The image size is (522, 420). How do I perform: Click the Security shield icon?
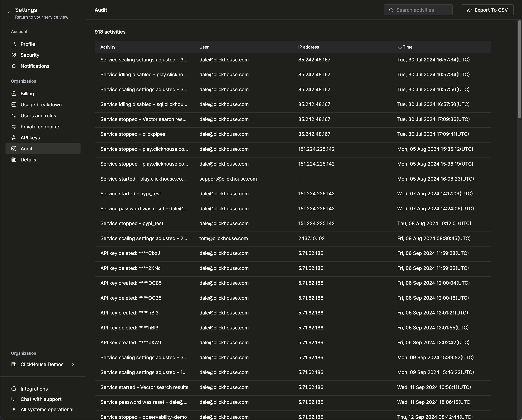tap(14, 55)
